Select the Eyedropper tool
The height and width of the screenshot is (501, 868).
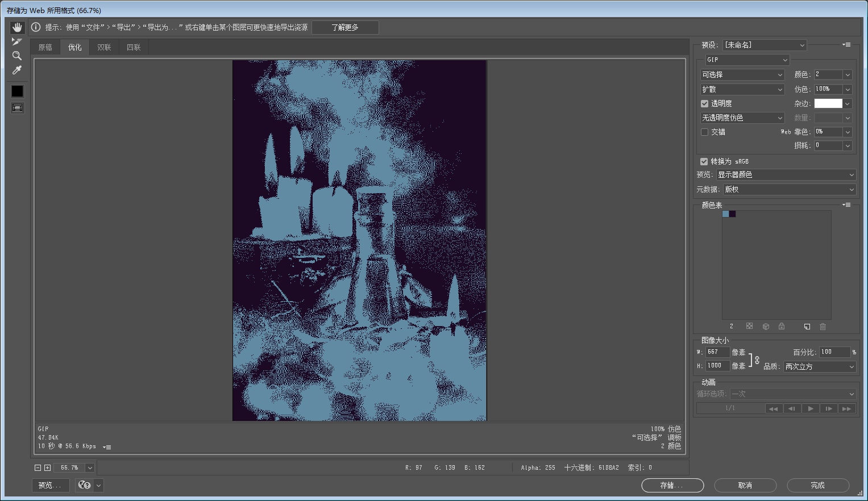pos(17,70)
